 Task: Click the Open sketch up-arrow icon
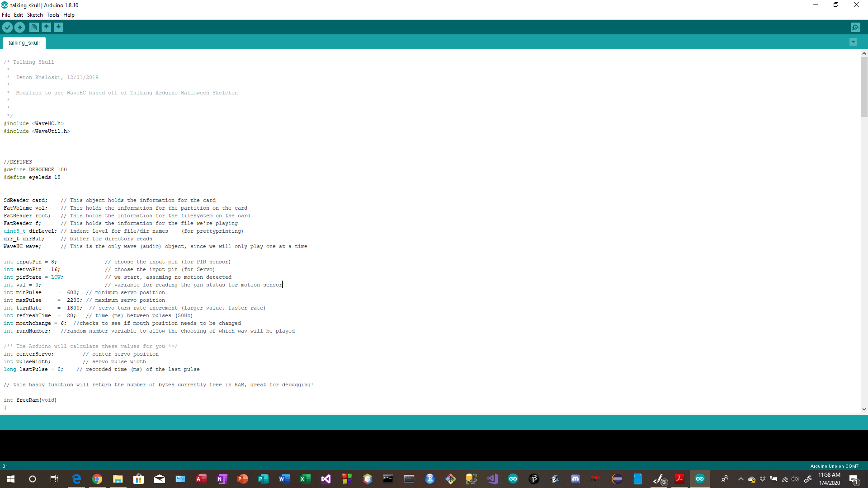coord(46,28)
